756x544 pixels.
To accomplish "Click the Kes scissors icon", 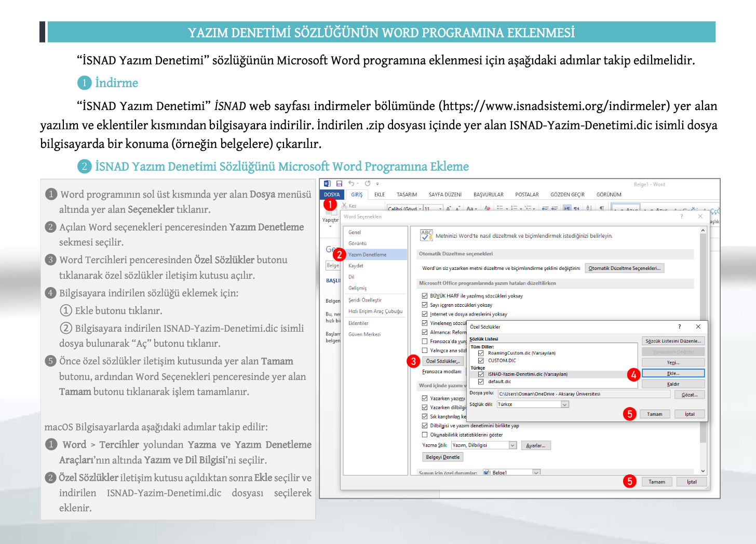I will click(x=345, y=206).
